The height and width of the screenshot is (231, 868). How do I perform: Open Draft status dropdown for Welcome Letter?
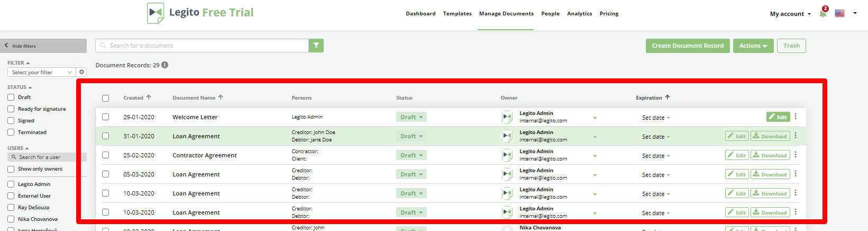pyautogui.click(x=411, y=117)
